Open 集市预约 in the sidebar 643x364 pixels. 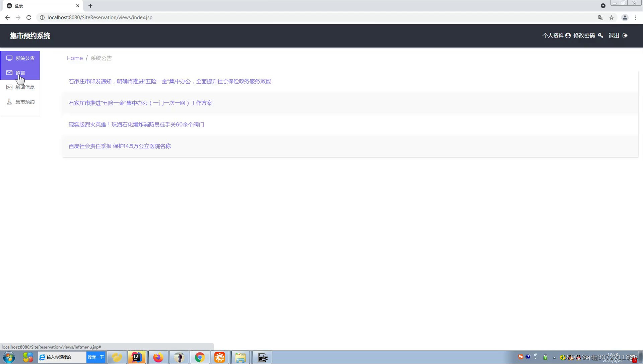[20, 102]
